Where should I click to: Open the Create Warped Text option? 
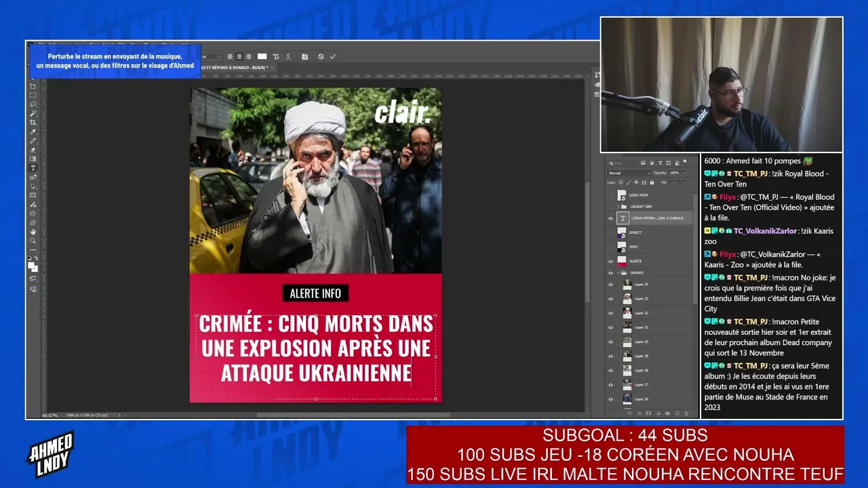point(289,56)
